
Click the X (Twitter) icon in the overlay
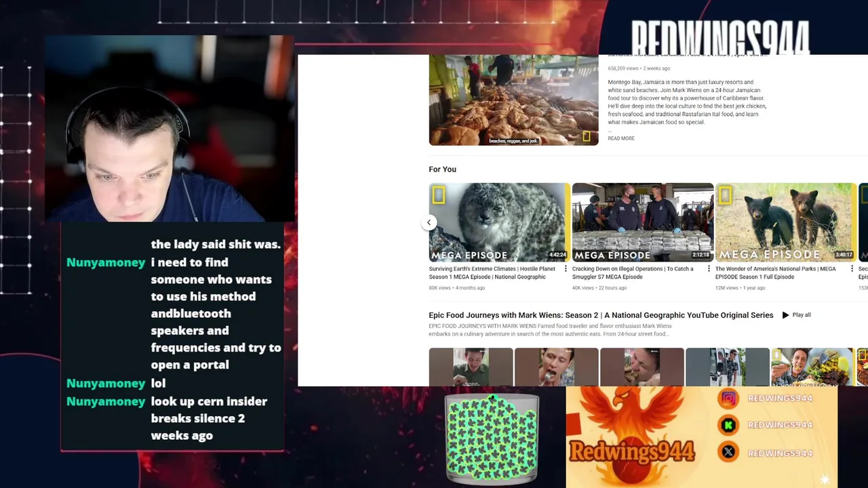[x=728, y=452]
